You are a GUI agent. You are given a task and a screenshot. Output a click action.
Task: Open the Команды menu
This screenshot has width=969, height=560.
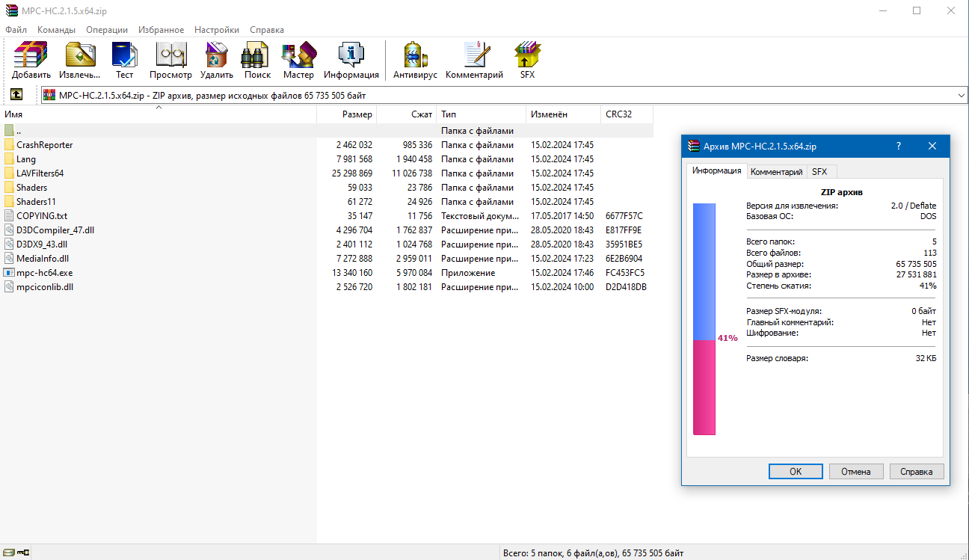pos(56,30)
